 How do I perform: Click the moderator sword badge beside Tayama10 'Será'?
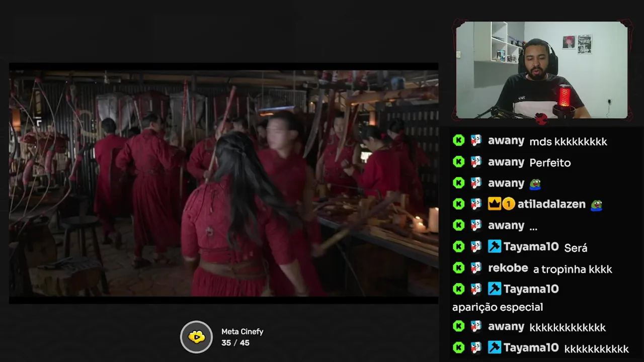pyautogui.click(x=494, y=246)
